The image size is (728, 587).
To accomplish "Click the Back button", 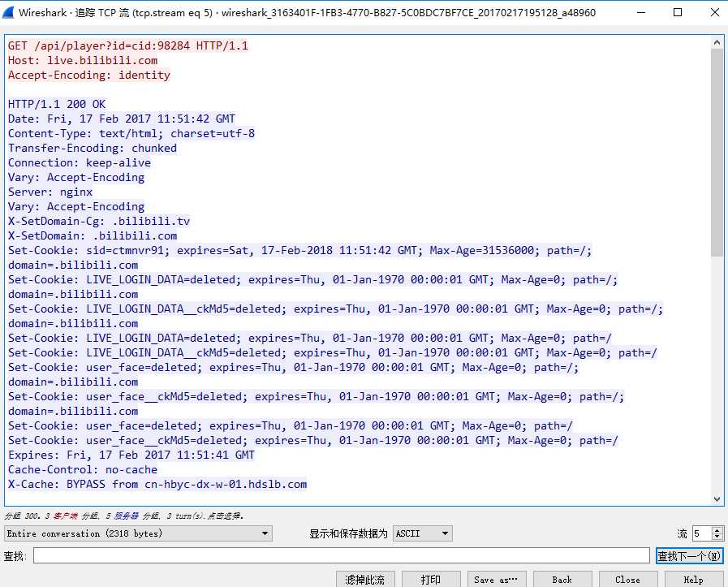I will [x=562, y=579].
